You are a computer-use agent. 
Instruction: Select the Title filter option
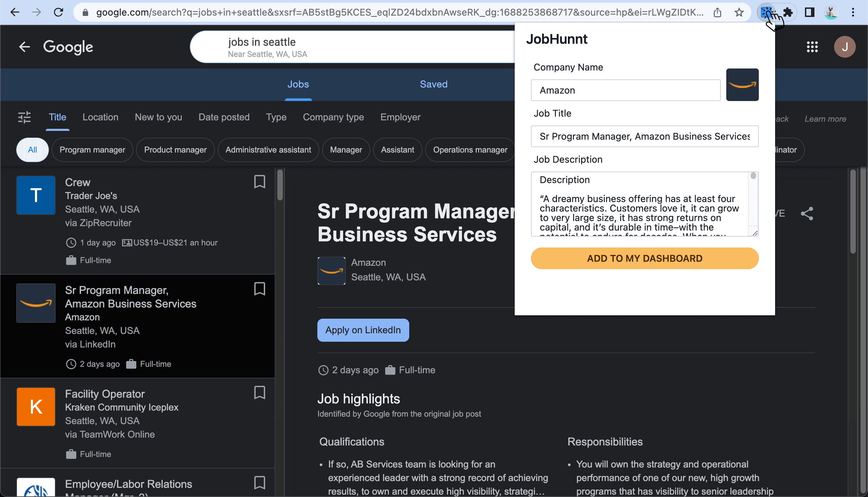[57, 117]
